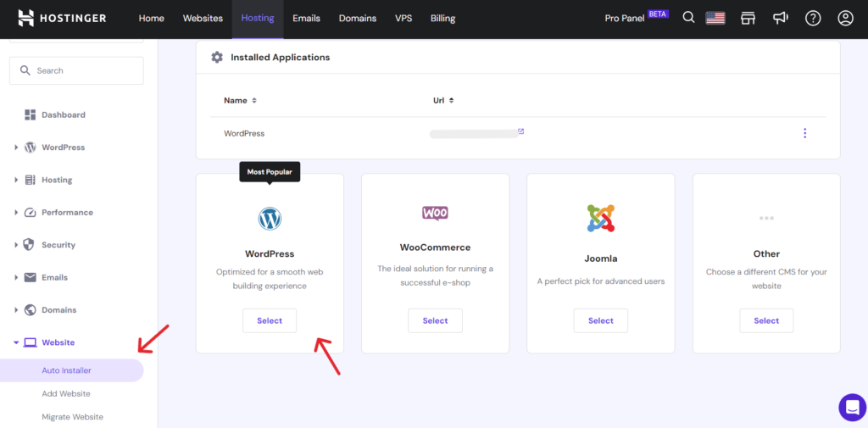The height and width of the screenshot is (428, 868).
Task: Click the Hostinger logo
Action: [x=62, y=19]
